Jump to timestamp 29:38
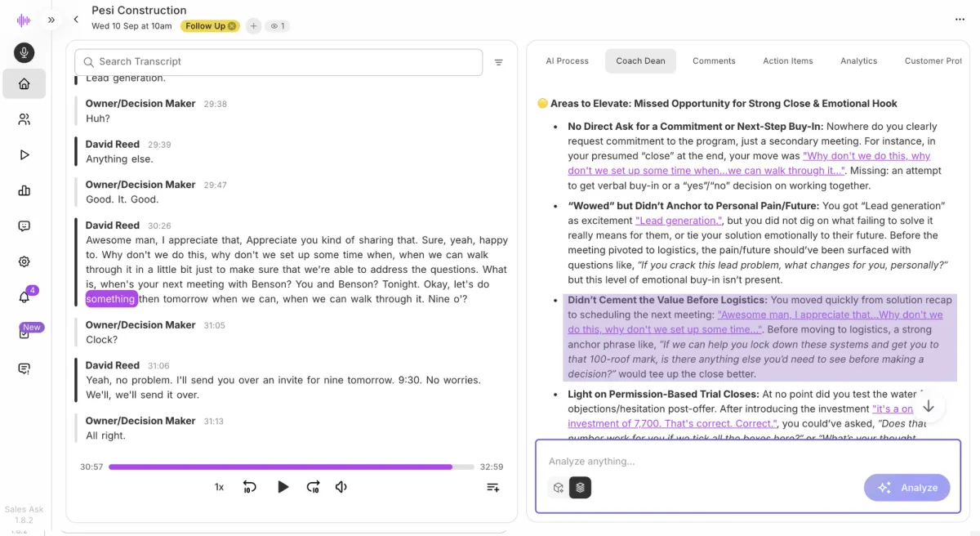 (x=215, y=104)
